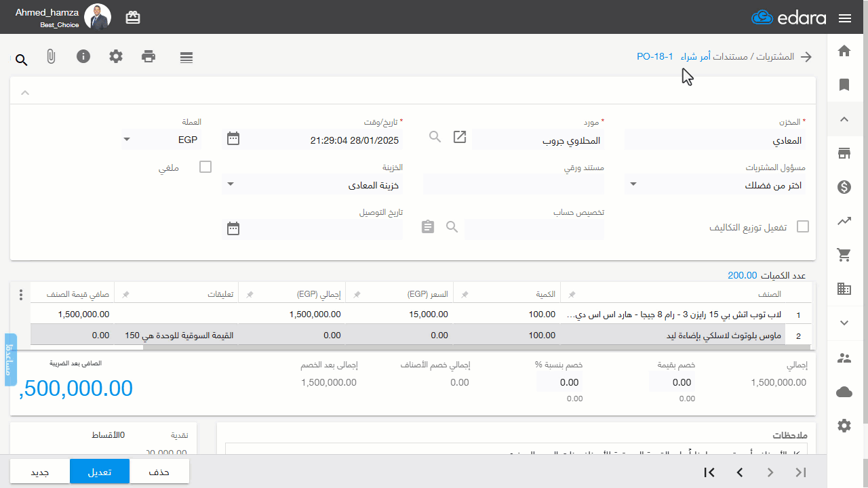This screenshot has width=868, height=488.
Task: Click the جديد (new) button
Action: click(41, 472)
